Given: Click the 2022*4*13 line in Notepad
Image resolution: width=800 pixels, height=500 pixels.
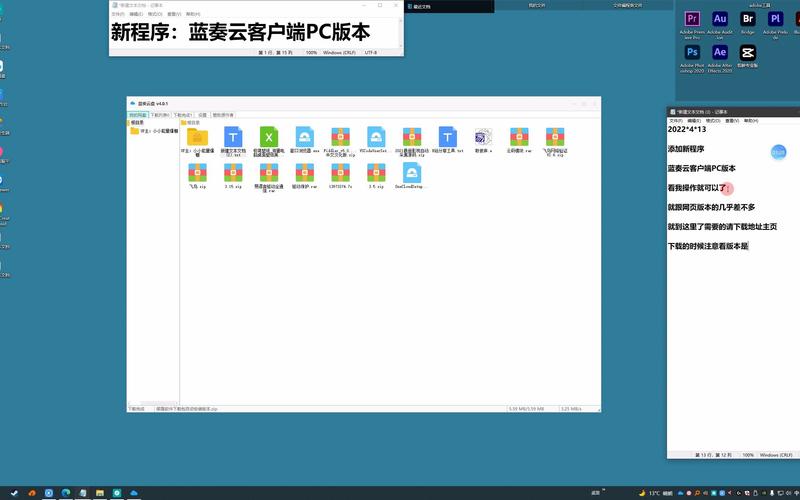Looking at the screenshot, I should [687, 130].
